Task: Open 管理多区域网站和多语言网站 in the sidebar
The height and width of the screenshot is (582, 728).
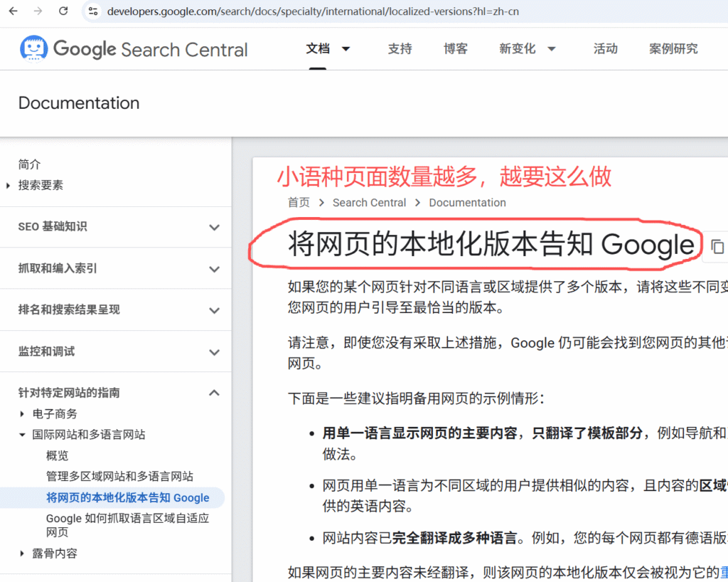Action: (119, 476)
